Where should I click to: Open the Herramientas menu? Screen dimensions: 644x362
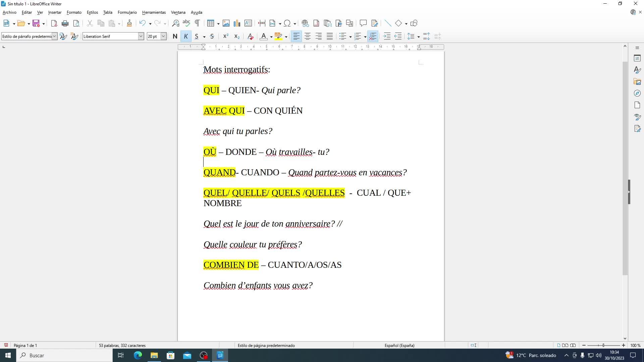point(154,12)
